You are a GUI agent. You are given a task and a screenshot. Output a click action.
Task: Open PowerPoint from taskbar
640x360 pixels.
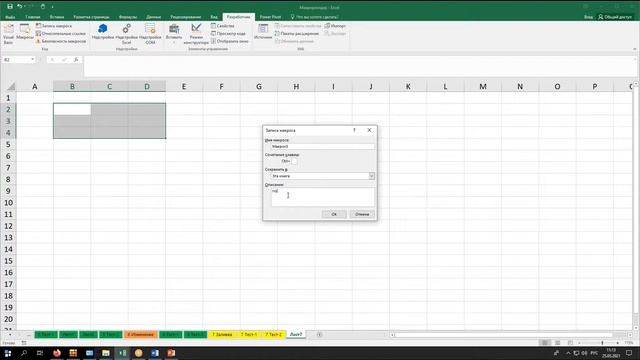171,353
